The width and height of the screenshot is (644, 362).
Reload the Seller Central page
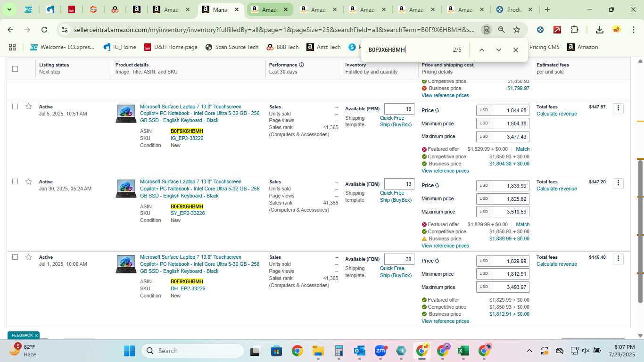click(x=44, y=30)
